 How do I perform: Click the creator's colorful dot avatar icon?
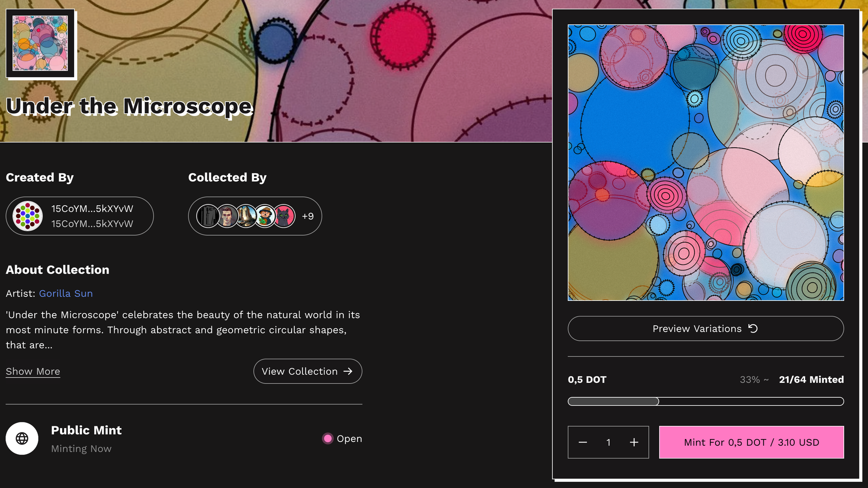click(28, 216)
